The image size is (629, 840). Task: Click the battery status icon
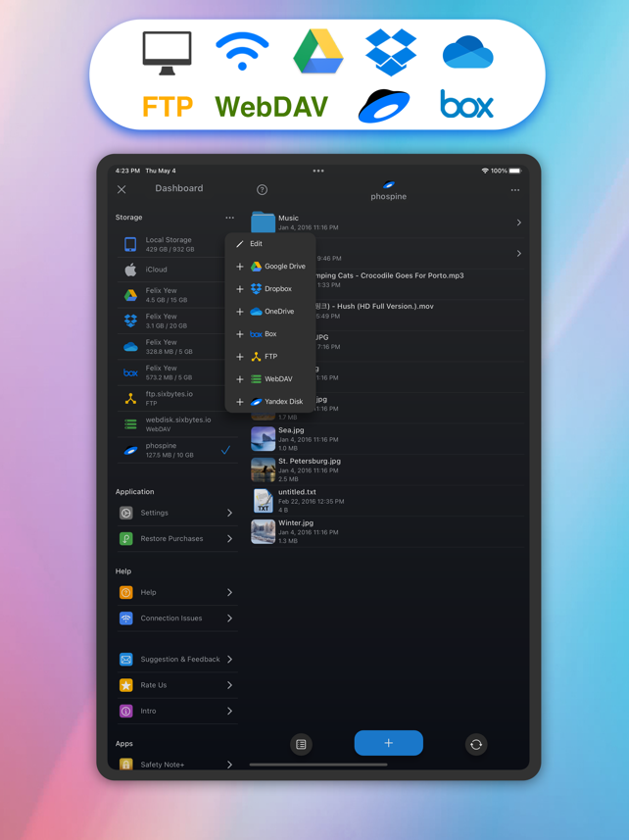click(514, 171)
